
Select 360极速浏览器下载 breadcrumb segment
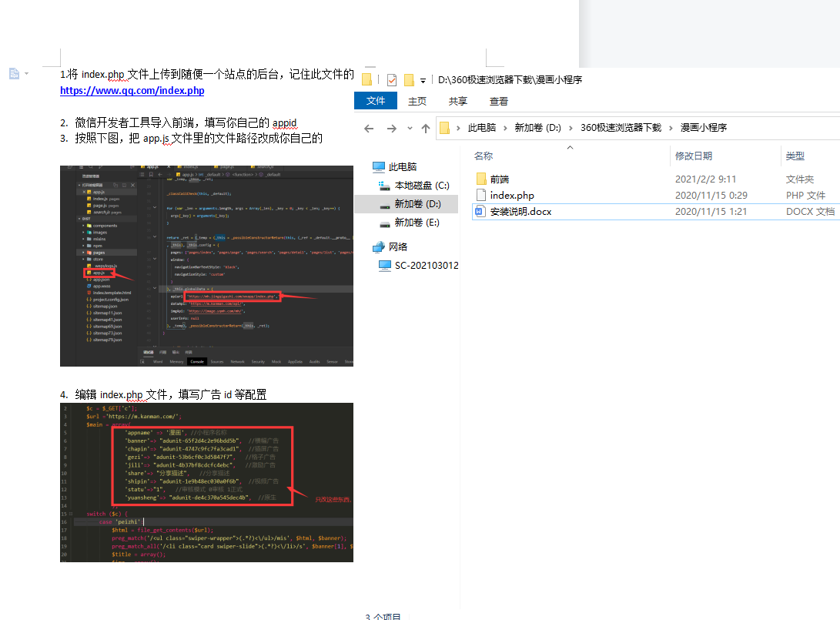click(x=621, y=128)
